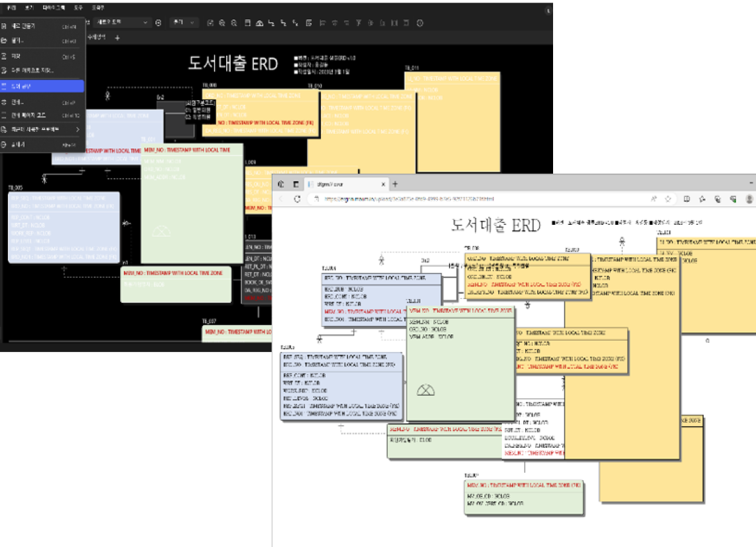
Task: Click the align top icon in the ERD toolbar
Action: coord(358,23)
